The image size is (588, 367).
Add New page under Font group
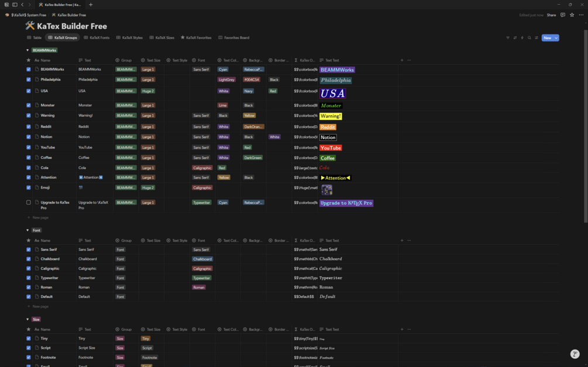coord(38,306)
